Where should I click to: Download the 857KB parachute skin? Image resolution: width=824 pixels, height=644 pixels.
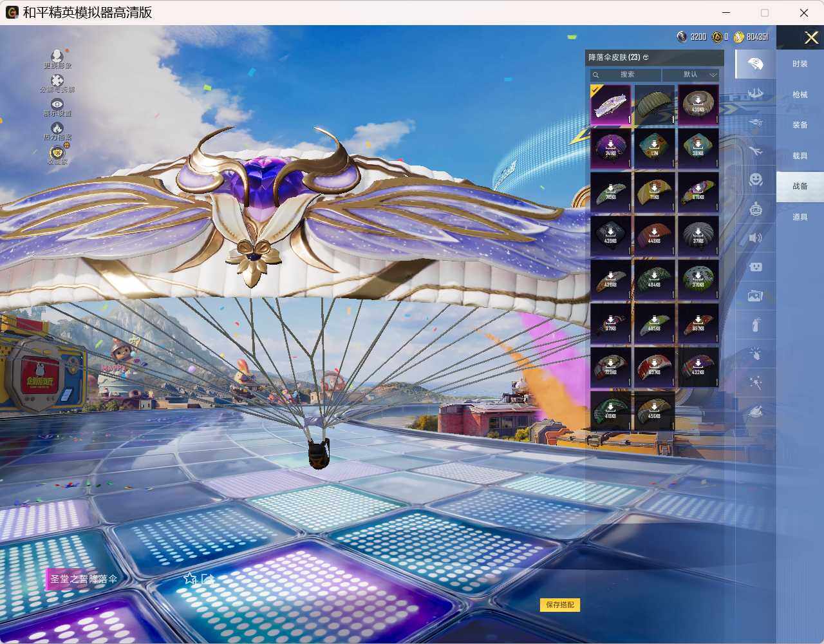tap(698, 323)
